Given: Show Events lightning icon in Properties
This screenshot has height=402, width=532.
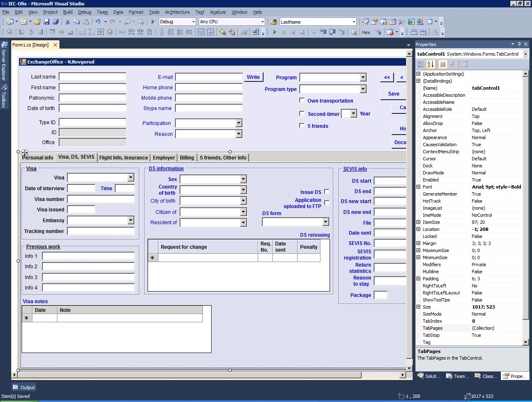Looking at the screenshot, I should [x=452, y=64].
